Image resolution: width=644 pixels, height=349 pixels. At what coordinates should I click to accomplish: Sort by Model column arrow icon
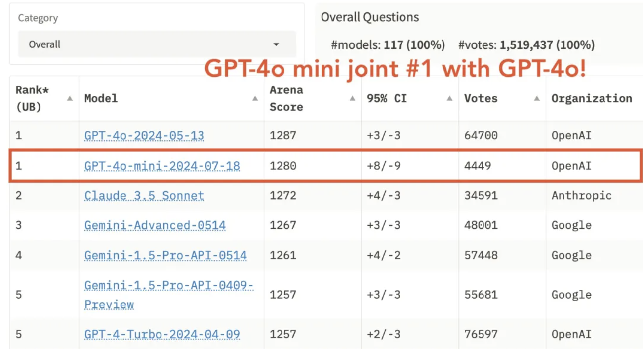tap(255, 98)
